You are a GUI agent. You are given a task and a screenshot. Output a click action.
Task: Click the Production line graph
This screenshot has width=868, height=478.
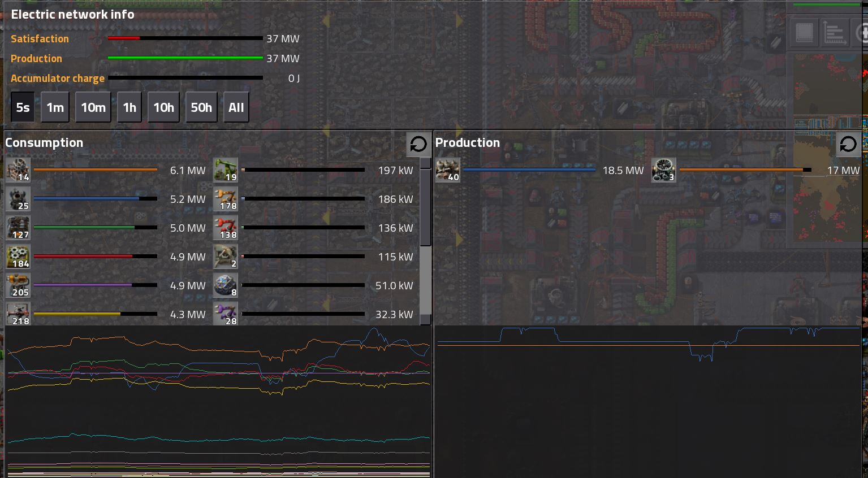click(648, 402)
